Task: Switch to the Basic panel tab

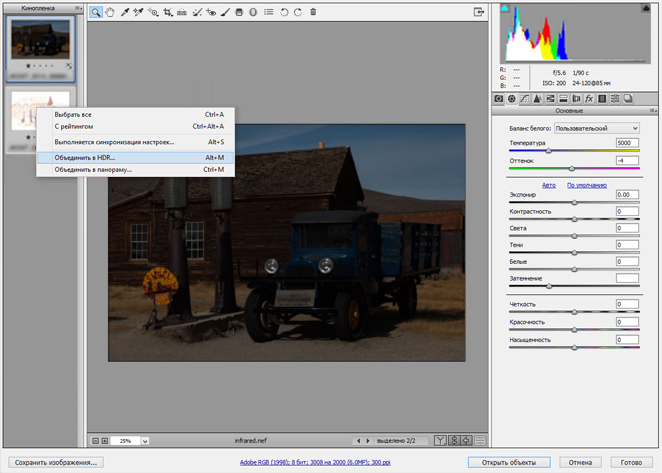Action: click(512, 99)
